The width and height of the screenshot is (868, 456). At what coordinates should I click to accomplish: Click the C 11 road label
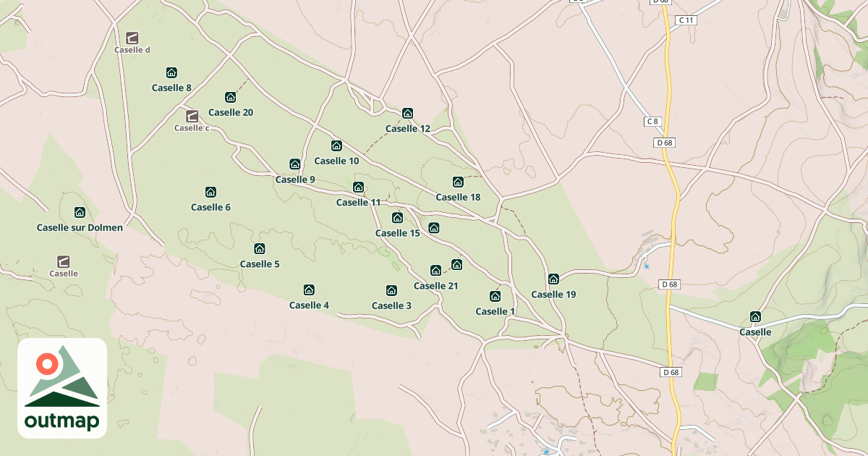[x=686, y=20]
